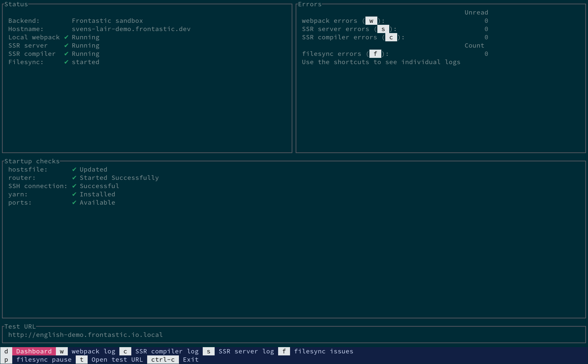Click the 'Errors' panel title

310,4
